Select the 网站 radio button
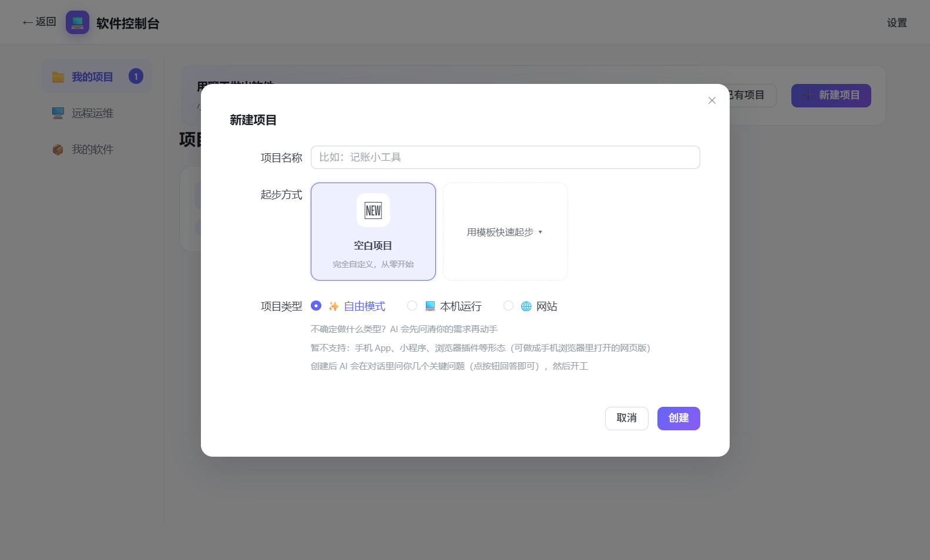This screenshot has height=560, width=930. click(x=509, y=306)
